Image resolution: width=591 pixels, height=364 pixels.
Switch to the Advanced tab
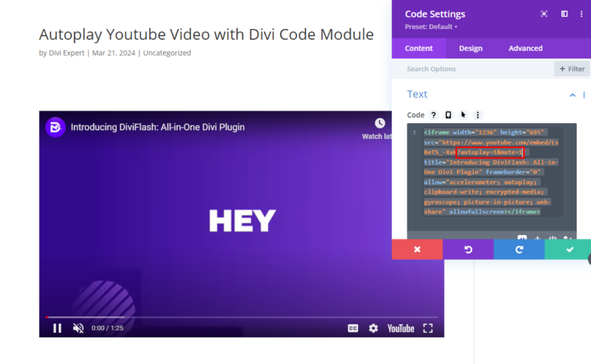pos(525,48)
